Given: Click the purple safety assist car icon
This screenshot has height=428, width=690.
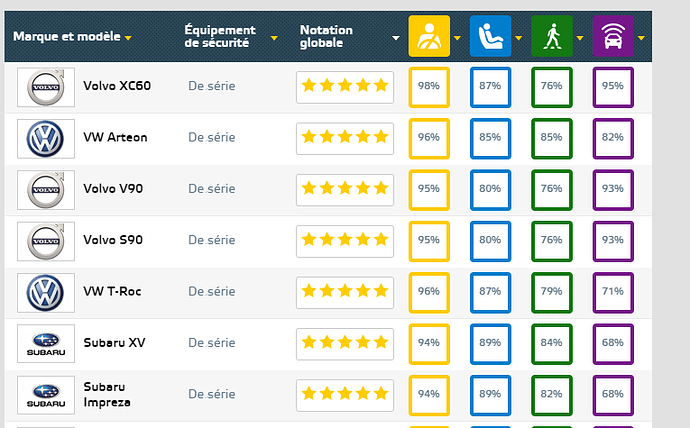Looking at the screenshot, I should pyautogui.click(x=613, y=36).
